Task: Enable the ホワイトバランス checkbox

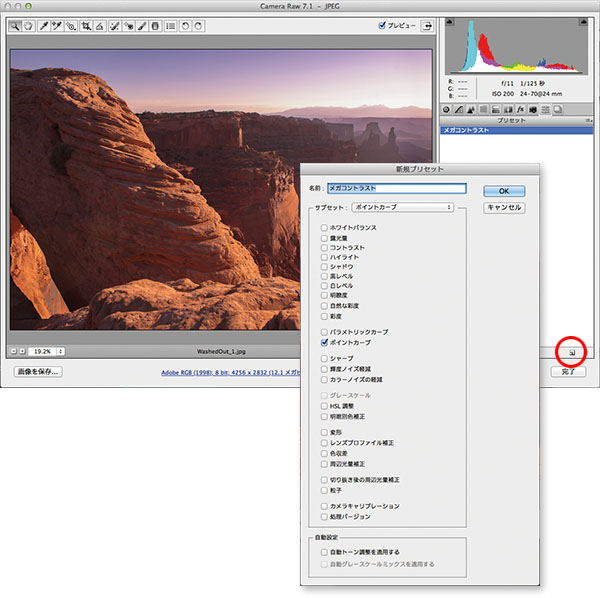Action: pyautogui.click(x=324, y=228)
